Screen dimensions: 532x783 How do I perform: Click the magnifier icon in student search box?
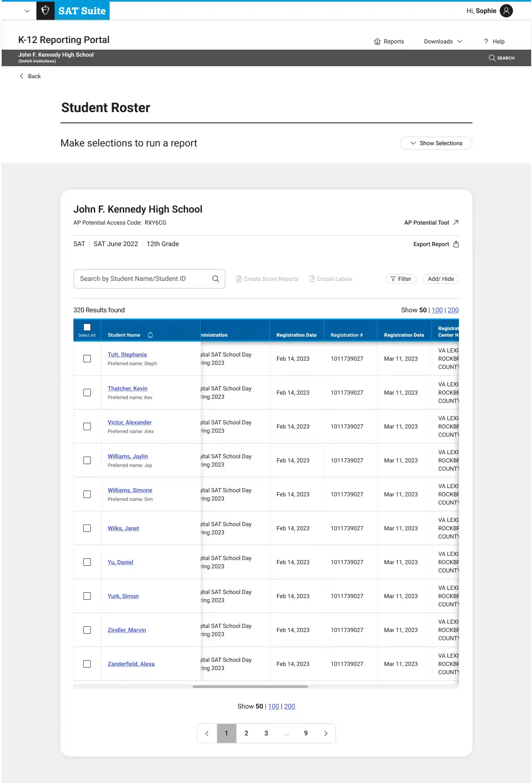216,279
